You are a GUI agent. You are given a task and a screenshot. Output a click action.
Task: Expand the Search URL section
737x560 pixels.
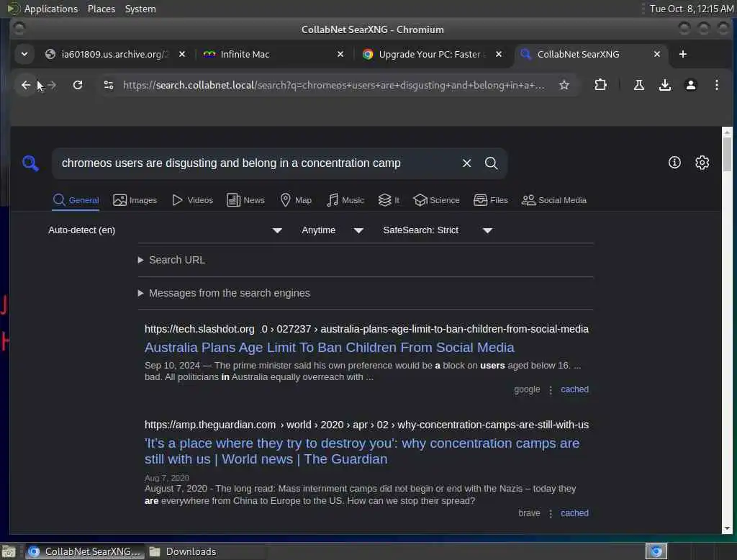[171, 260]
